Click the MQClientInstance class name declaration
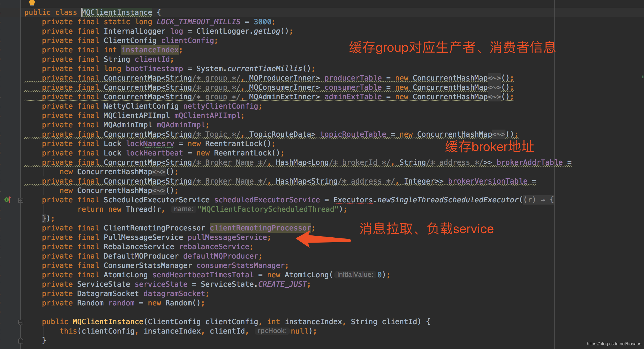 click(x=117, y=12)
